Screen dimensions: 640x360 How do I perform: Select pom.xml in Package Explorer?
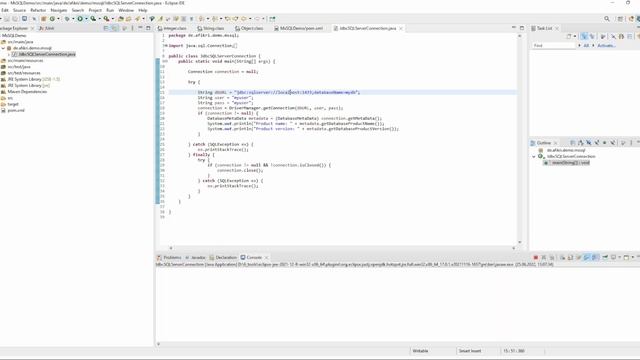(13, 111)
